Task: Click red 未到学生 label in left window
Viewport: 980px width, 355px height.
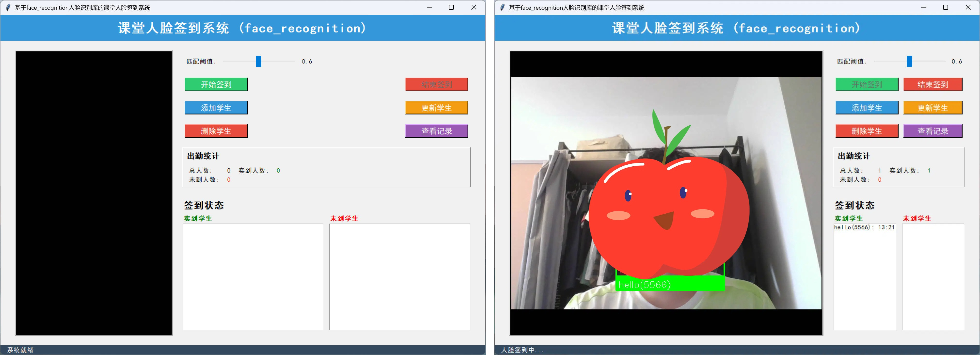Action: [x=344, y=218]
